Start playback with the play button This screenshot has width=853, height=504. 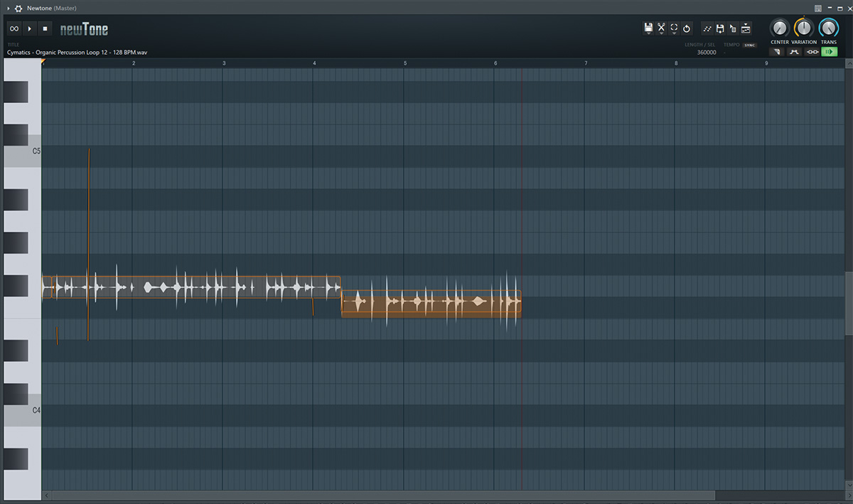coord(29,28)
